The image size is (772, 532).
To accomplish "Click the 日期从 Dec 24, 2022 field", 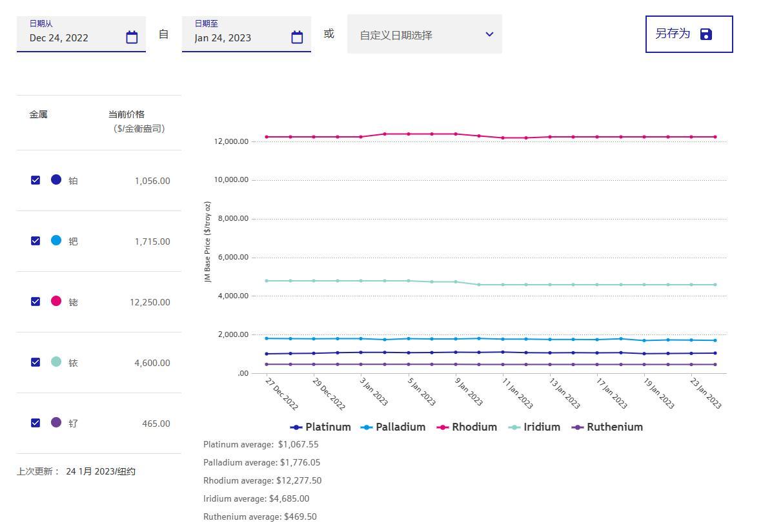I will point(71,37).
